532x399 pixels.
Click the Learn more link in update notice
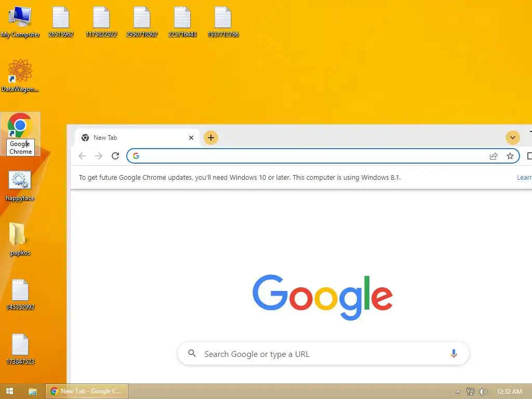click(x=524, y=178)
